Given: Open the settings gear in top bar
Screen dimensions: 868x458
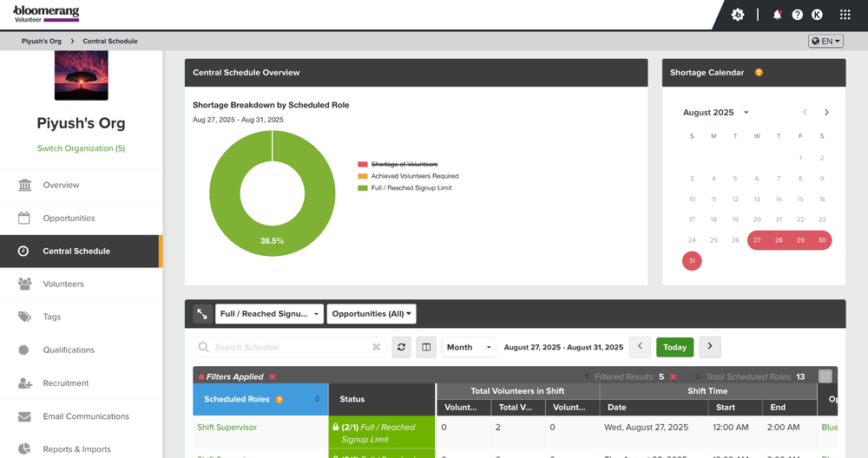Looking at the screenshot, I should click(738, 15).
